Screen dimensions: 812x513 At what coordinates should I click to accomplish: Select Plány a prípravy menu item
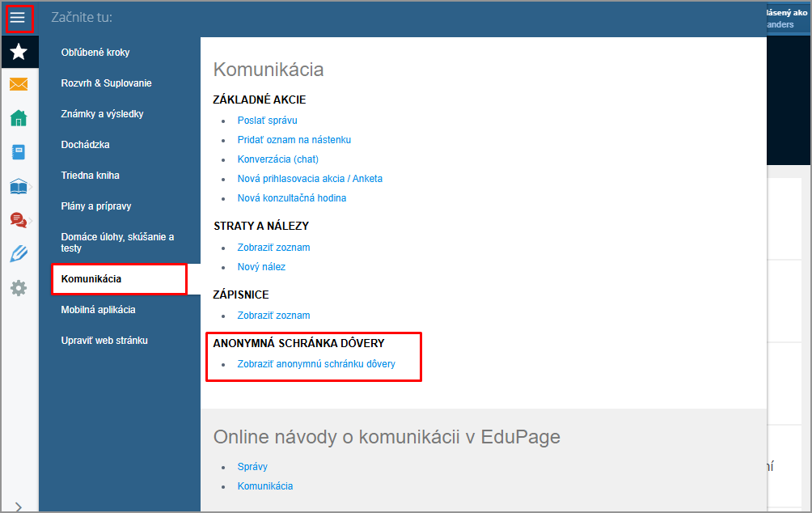click(x=95, y=206)
